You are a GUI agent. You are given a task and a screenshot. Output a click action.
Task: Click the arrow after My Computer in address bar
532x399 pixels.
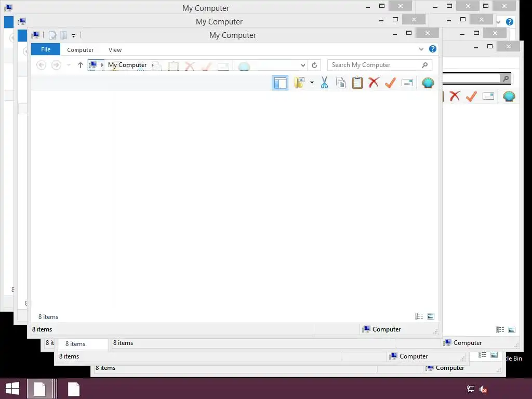152,65
